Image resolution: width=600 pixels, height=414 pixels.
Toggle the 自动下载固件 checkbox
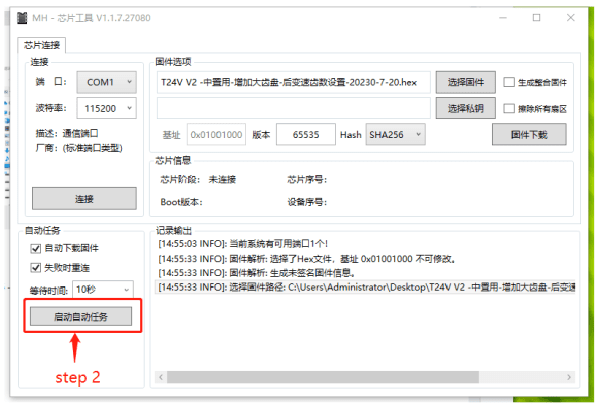(35, 249)
